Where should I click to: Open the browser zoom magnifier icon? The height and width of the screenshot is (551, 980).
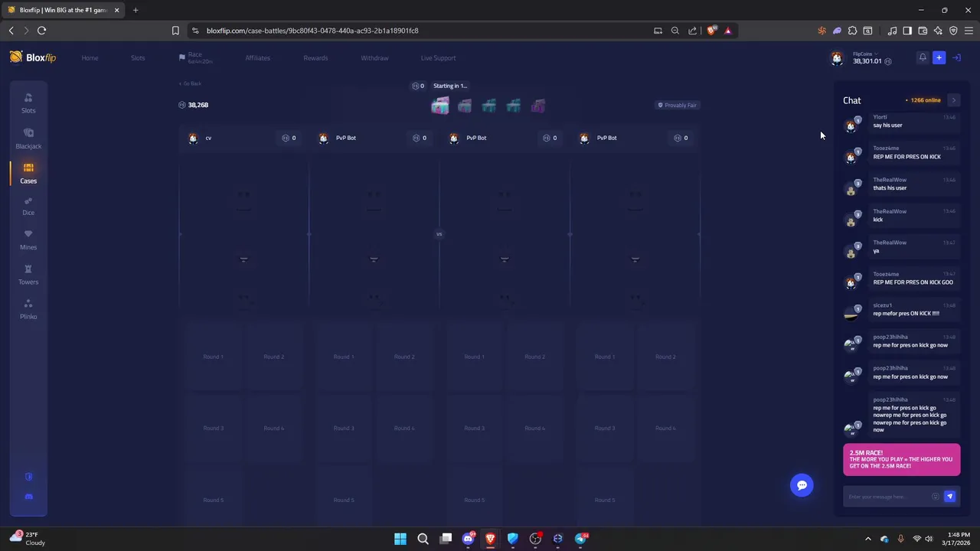pyautogui.click(x=675, y=31)
